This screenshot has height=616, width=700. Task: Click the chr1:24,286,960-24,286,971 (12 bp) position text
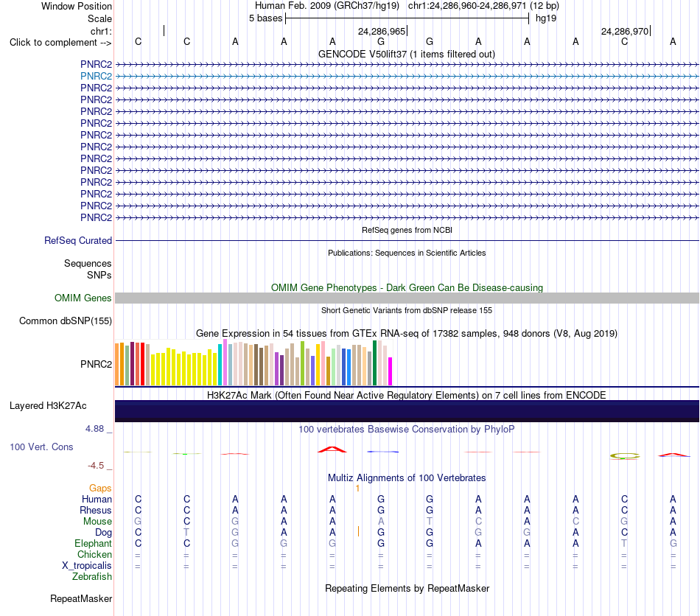tap(483, 6)
